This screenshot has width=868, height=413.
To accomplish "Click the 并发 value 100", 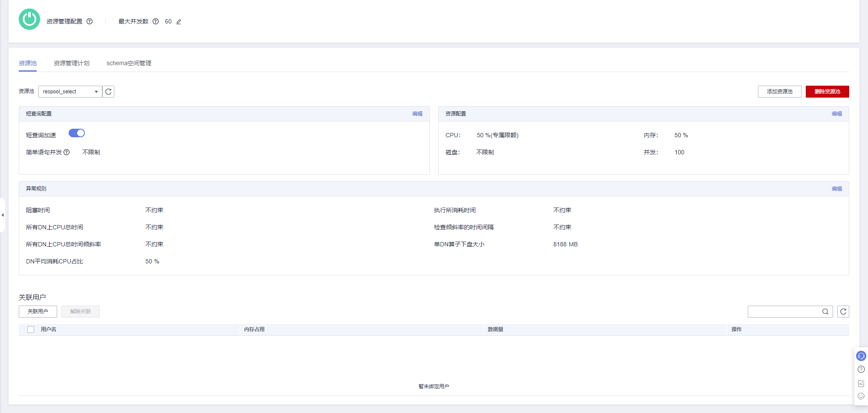I will coord(679,152).
